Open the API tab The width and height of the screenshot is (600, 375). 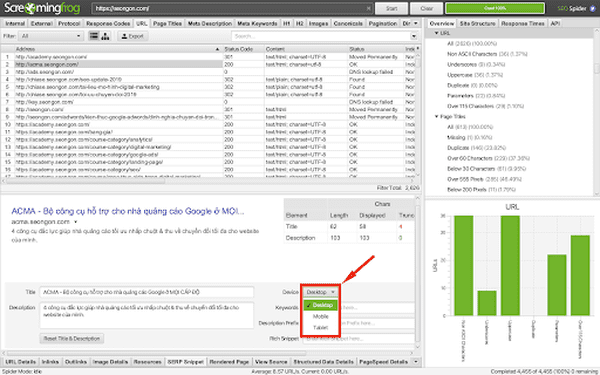(555, 23)
